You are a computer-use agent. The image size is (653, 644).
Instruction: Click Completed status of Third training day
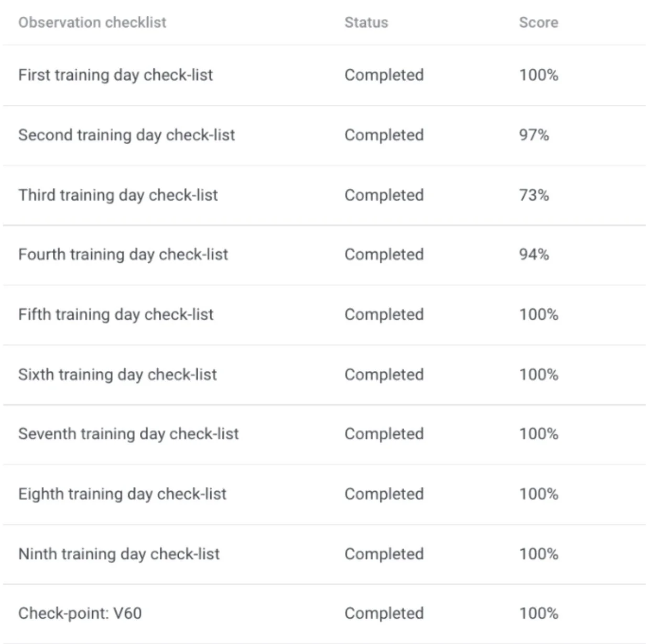(x=384, y=195)
